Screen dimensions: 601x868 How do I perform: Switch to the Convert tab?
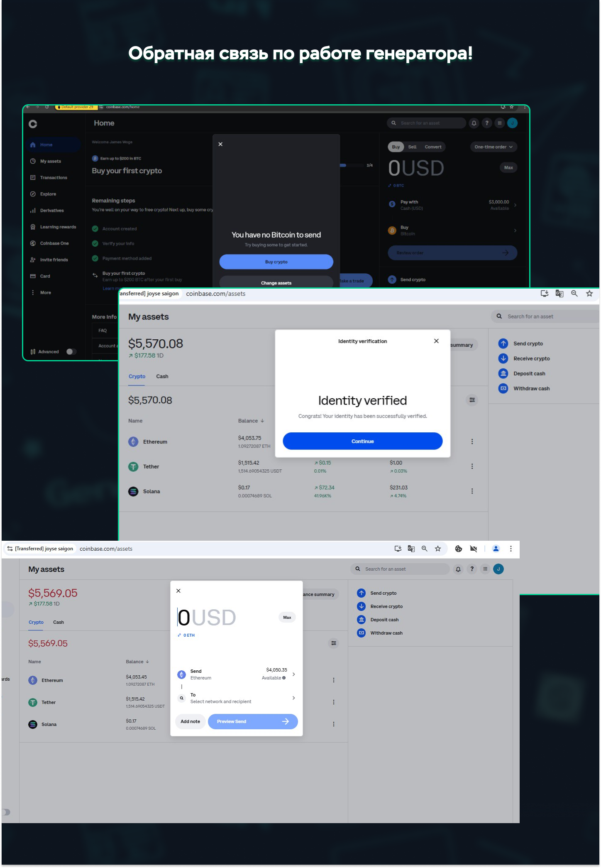tap(432, 147)
